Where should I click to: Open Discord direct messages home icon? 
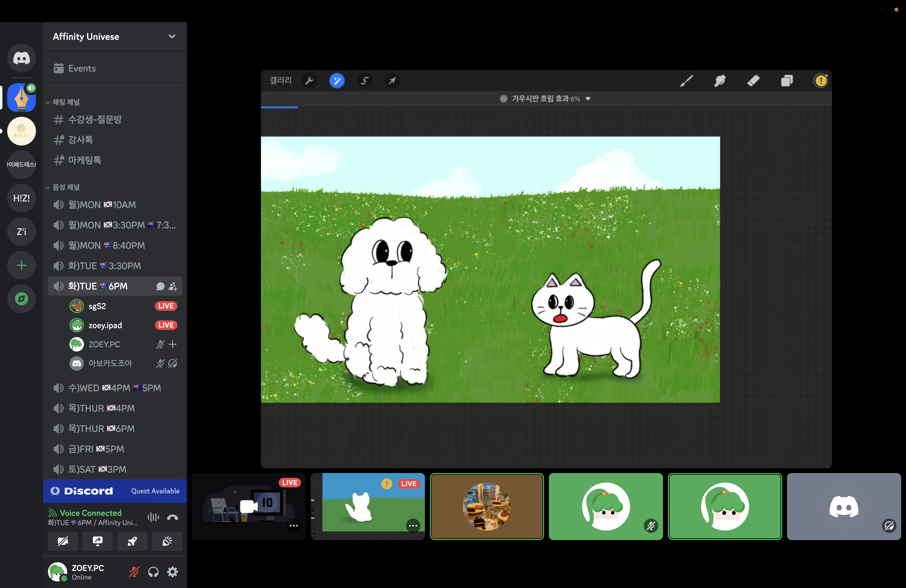[21, 58]
